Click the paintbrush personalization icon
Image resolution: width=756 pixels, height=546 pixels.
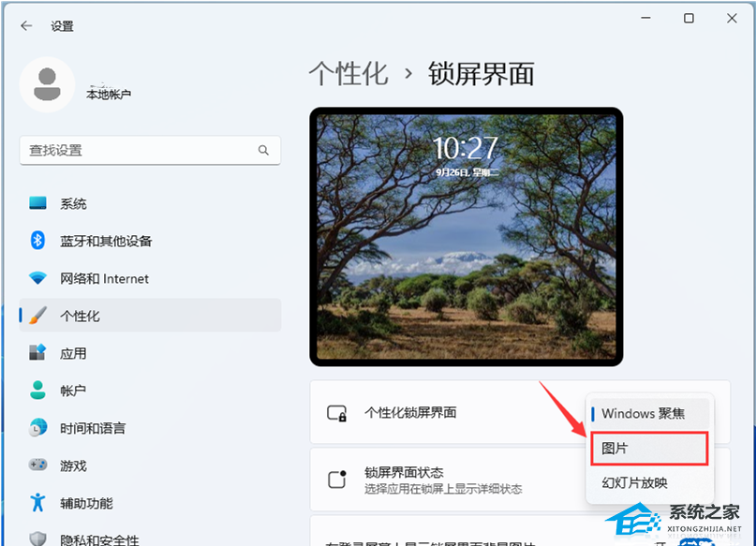pos(37,316)
